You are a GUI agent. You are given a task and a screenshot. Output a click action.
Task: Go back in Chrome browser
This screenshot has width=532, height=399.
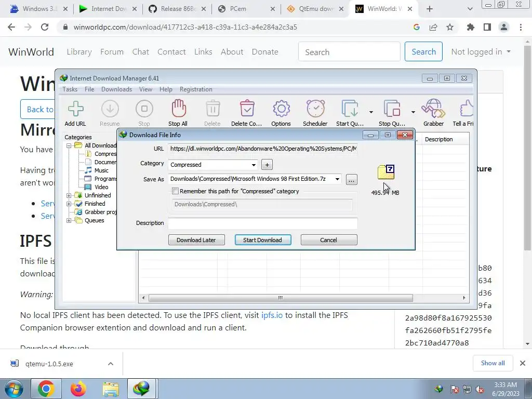11,27
